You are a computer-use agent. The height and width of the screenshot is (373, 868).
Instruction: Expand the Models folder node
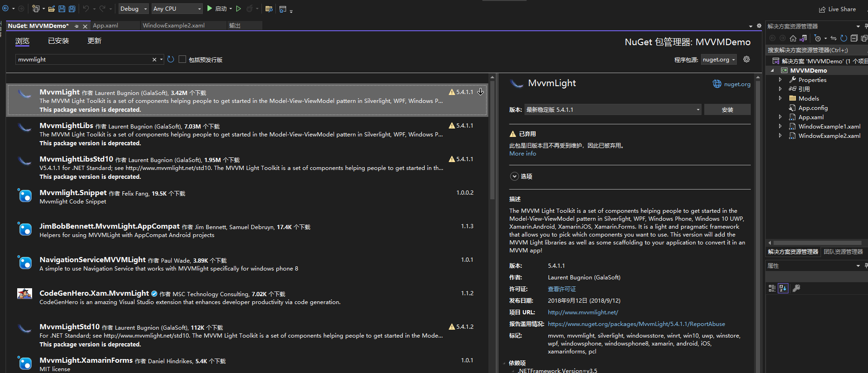pyautogui.click(x=781, y=98)
